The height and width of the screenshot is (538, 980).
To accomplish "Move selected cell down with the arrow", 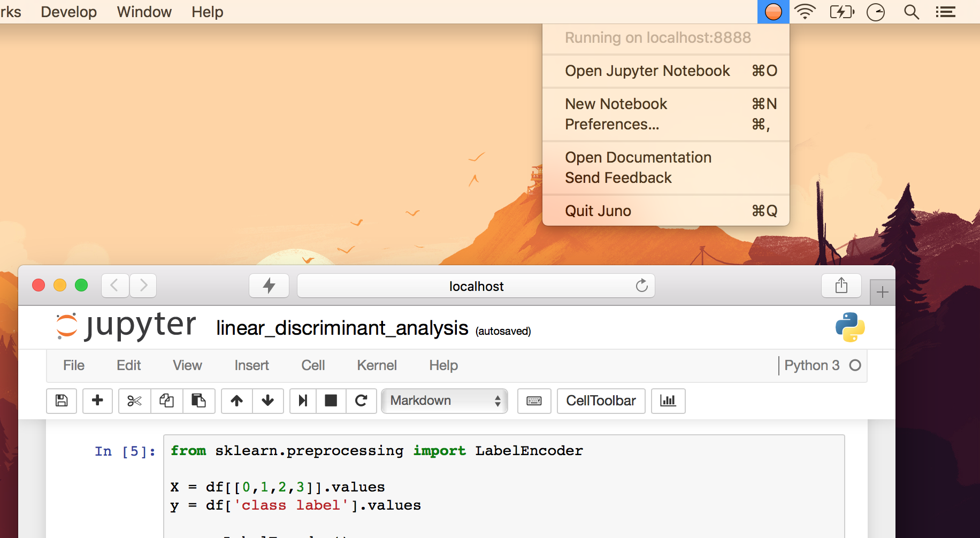I will tap(268, 401).
